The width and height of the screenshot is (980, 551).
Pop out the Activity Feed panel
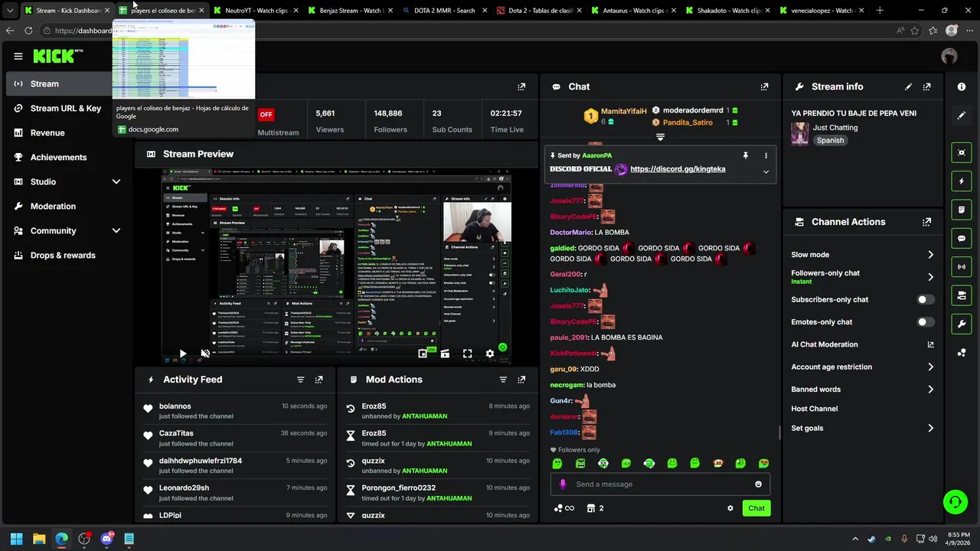tap(318, 380)
